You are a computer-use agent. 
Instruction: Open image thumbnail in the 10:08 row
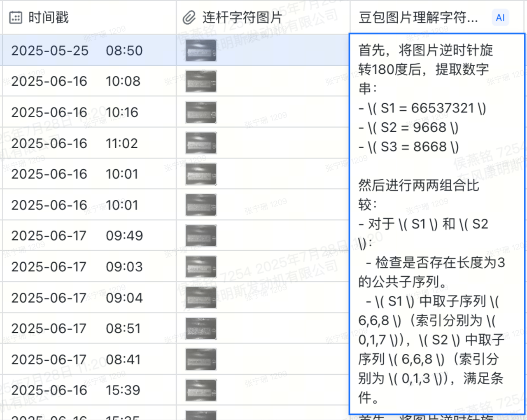201,82
